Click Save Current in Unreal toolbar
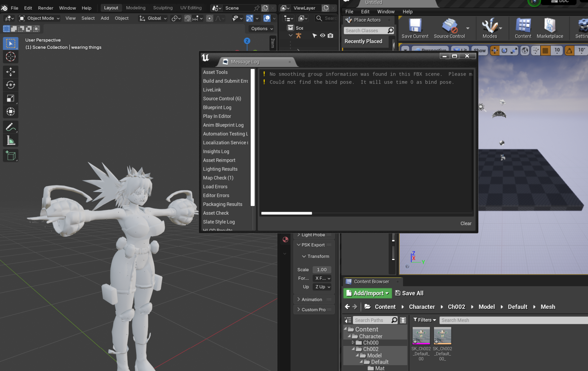 tap(415, 29)
